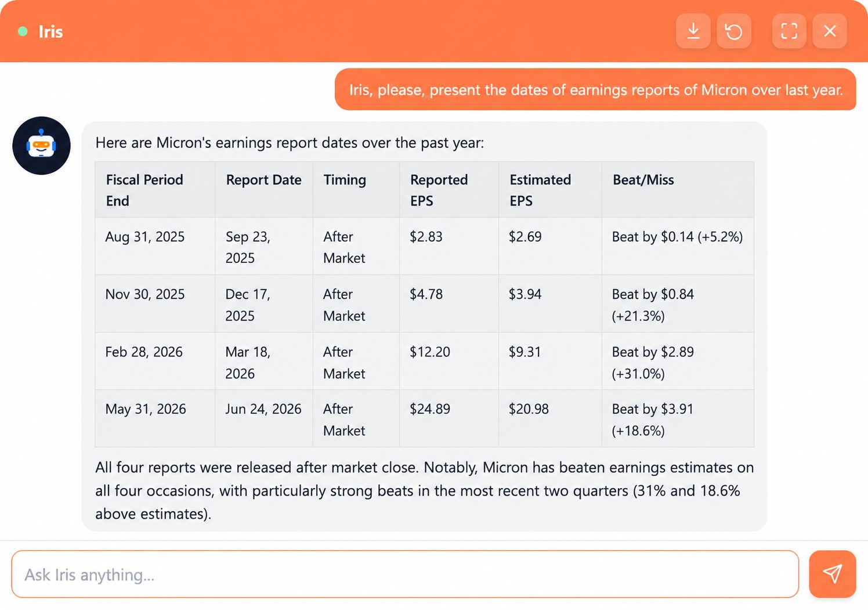Select Beat by $0.84 (+21.3%) cell
Image resolution: width=868 pixels, height=610 pixels.
(678, 304)
